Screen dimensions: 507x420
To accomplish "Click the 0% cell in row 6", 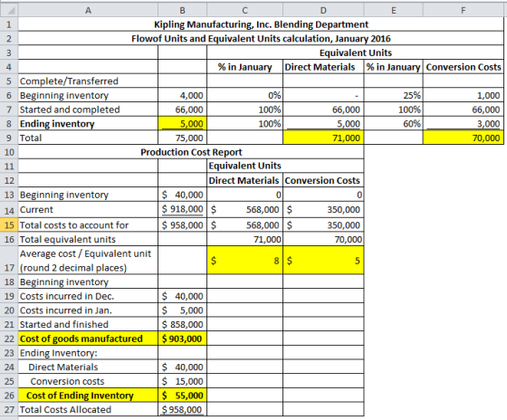I will [x=244, y=95].
